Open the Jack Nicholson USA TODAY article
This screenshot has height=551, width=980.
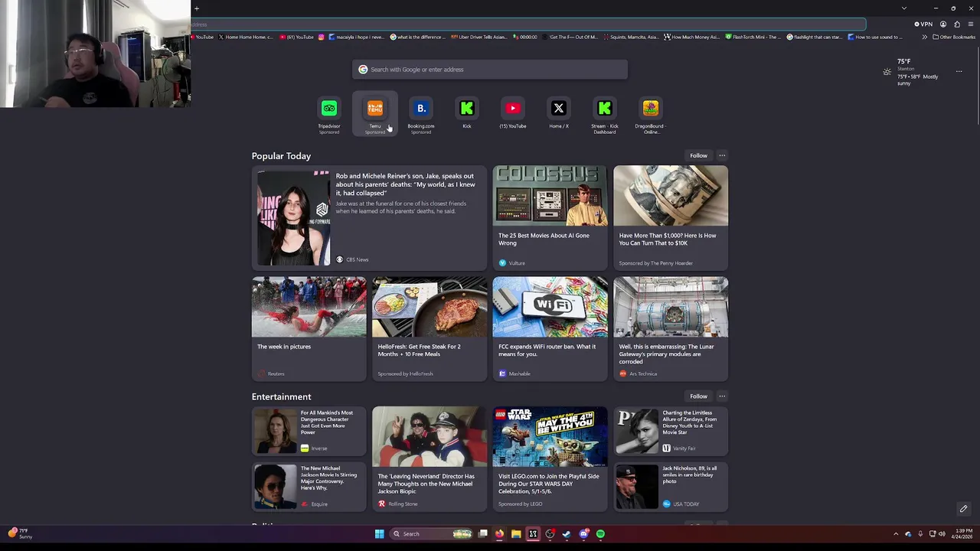pos(671,487)
